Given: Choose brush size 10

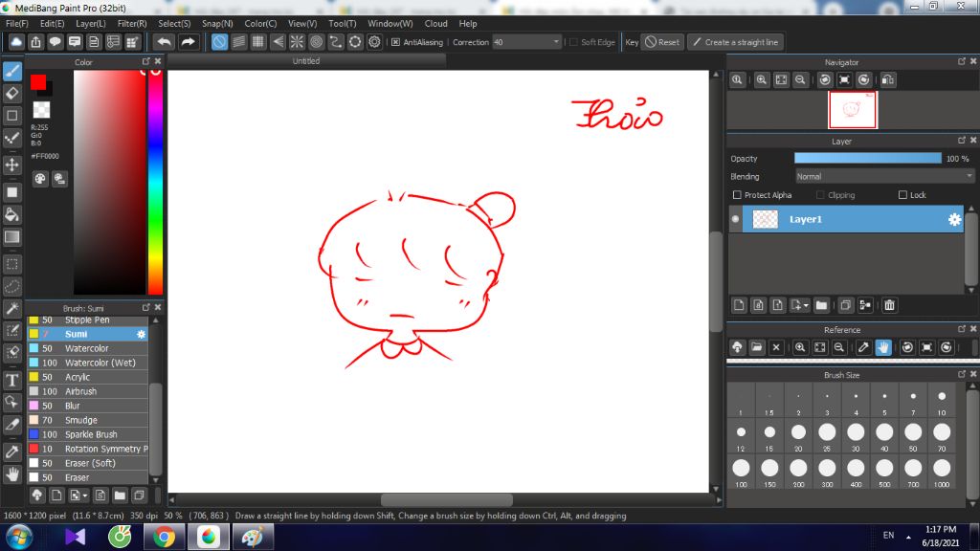Looking at the screenshot, I should tap(942, 402).
